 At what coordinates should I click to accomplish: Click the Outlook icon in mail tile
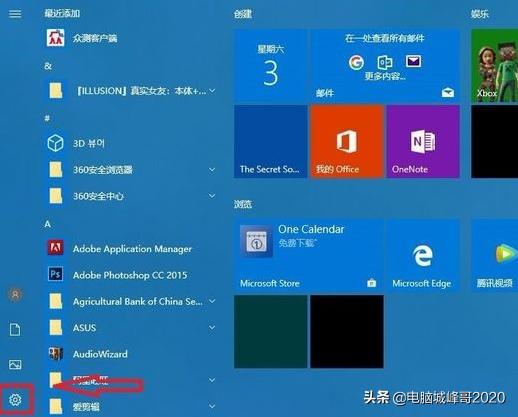point(385,62)
